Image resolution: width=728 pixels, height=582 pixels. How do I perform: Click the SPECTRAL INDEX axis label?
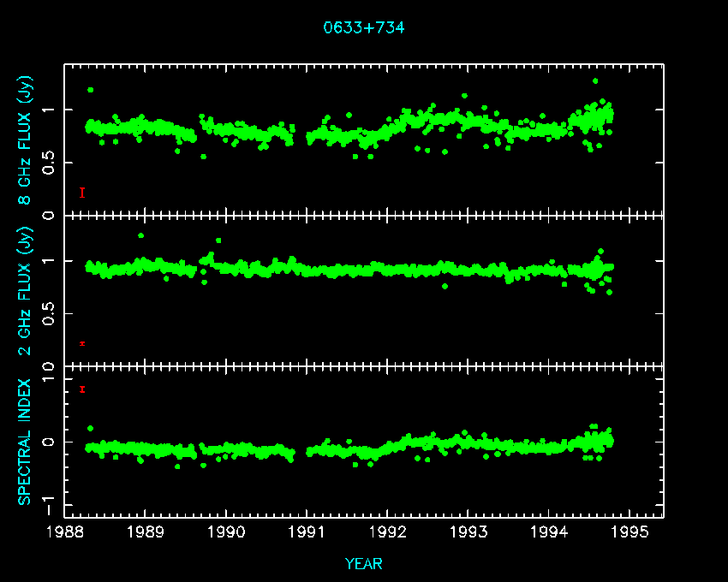(x=26, y=441)
